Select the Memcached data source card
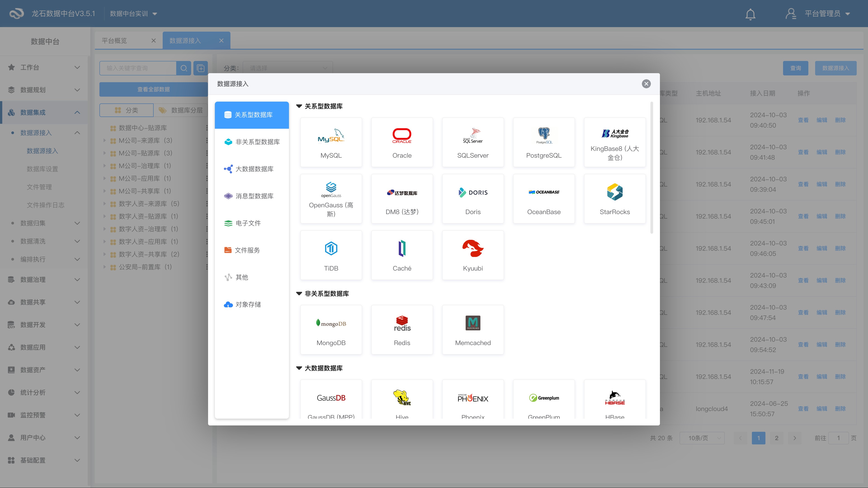Image resolution: width=868 pixels, height=488 pixels. point(473,330)
